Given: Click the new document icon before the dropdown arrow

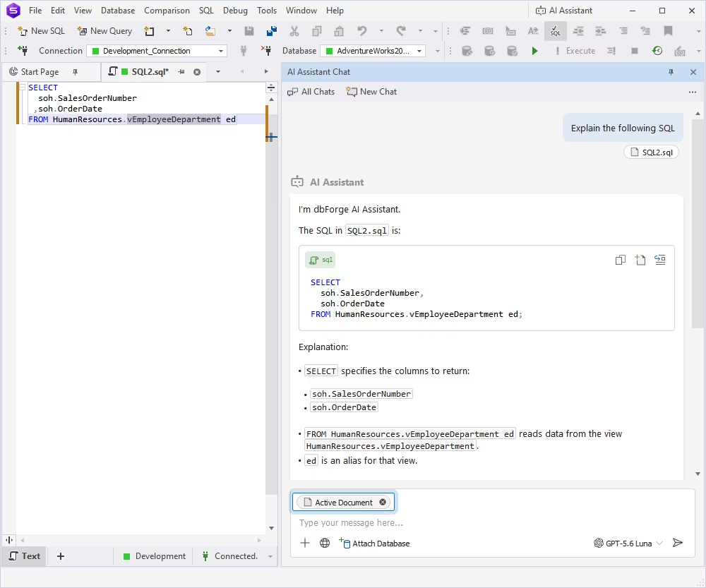Looking at the screenshot, I should (x=149, y=31).
